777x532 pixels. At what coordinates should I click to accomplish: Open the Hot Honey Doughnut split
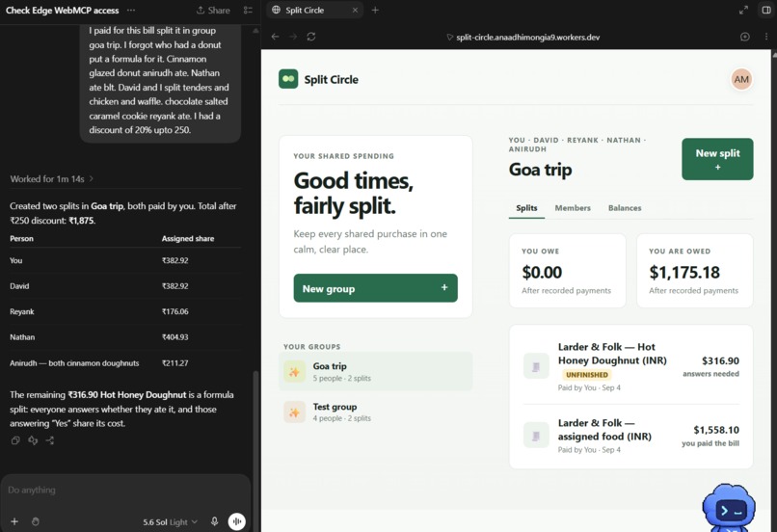coord(630,366)
